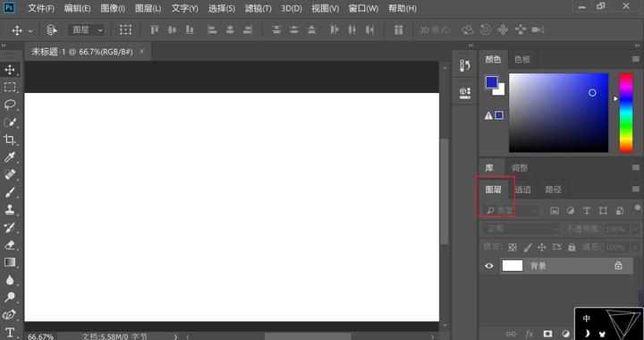Click align right edges icon
The height and width of the screenshot is (340, 644).
pyautogui.click(x=247, y=30)
